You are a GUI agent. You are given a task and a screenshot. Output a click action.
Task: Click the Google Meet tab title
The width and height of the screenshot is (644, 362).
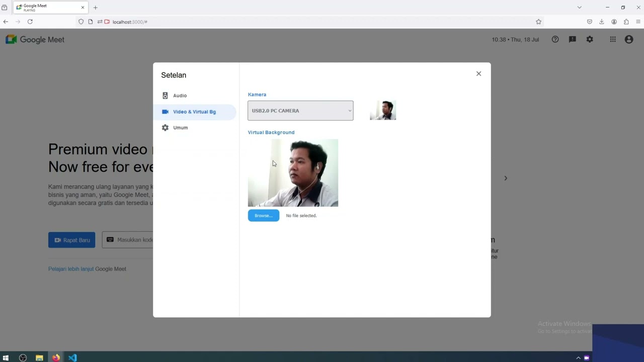[35, 6]
